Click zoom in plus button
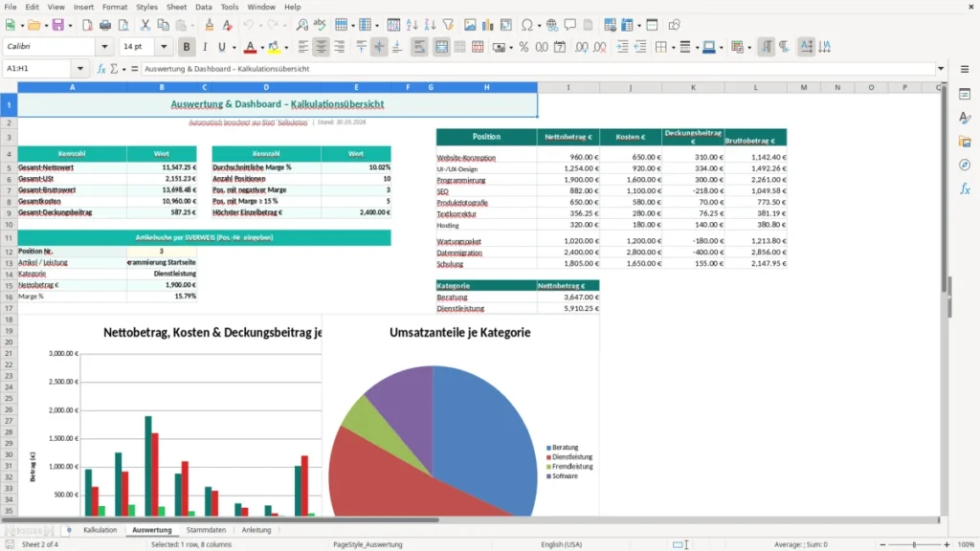Screen dimensions: 980x551 coord(947,544)
